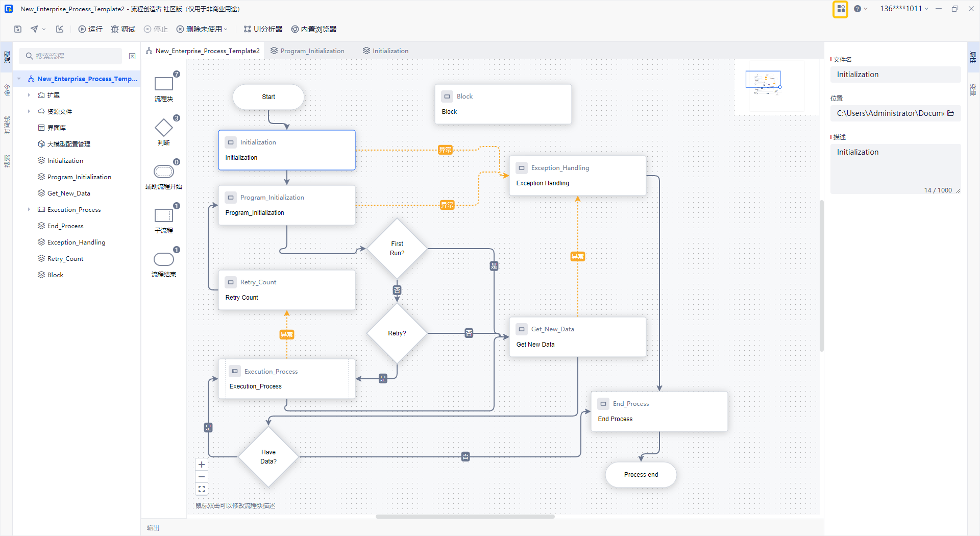Click the save icon in the toolbar

coord(18,29)
